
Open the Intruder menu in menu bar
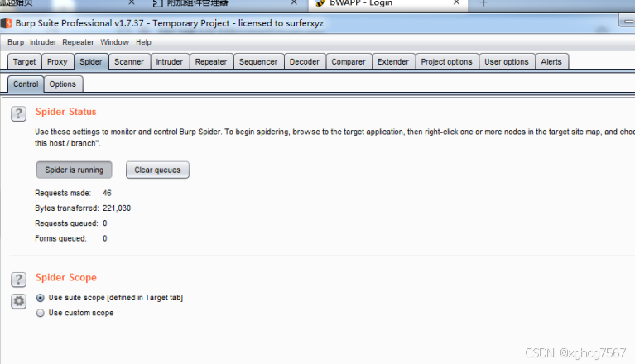pos(43,42)
